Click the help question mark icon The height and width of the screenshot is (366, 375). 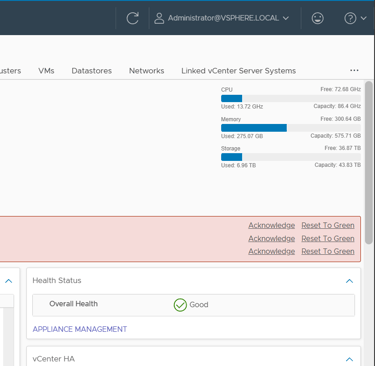click(350, 18)
